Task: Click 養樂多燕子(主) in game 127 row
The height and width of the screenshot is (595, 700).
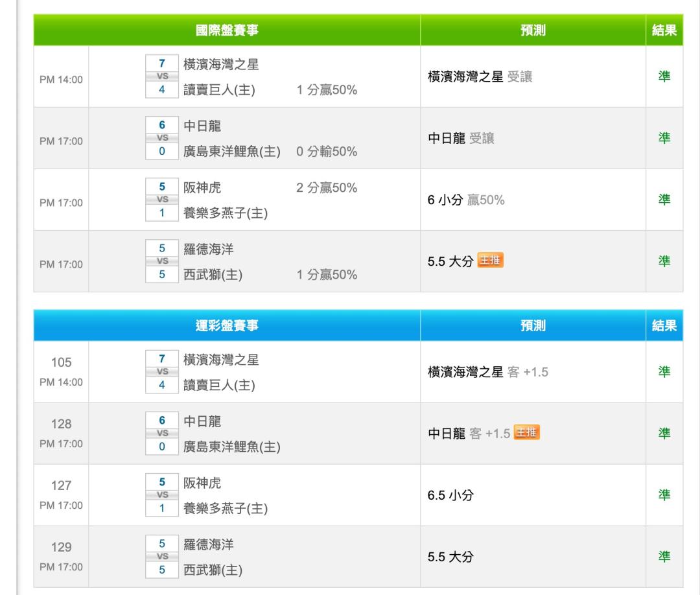Action: (x=226, y=509)
